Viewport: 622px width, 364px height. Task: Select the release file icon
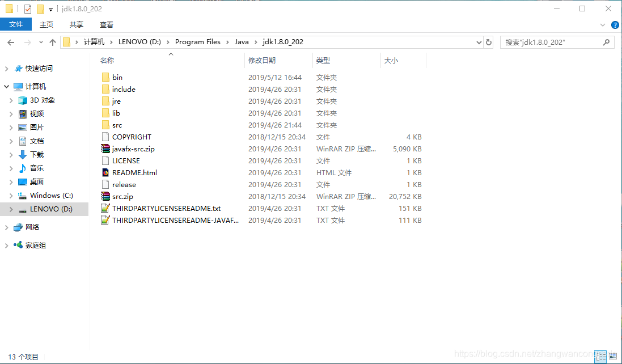(105, 184)
